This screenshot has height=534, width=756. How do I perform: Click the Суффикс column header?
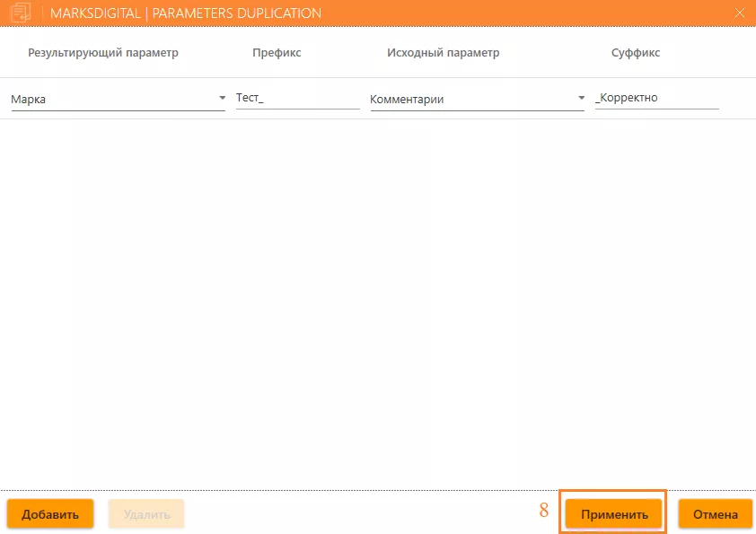(x=636, y=53)
